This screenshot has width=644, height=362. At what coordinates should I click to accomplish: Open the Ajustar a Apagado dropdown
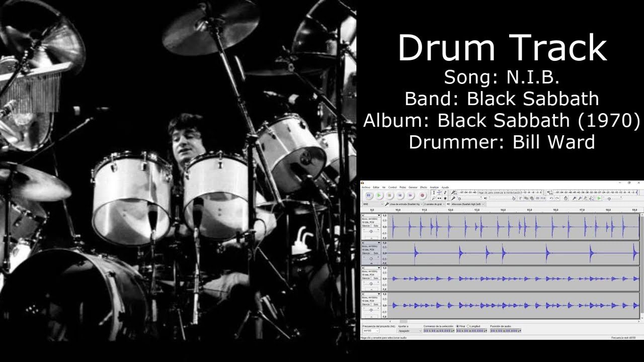coord(410,331)
